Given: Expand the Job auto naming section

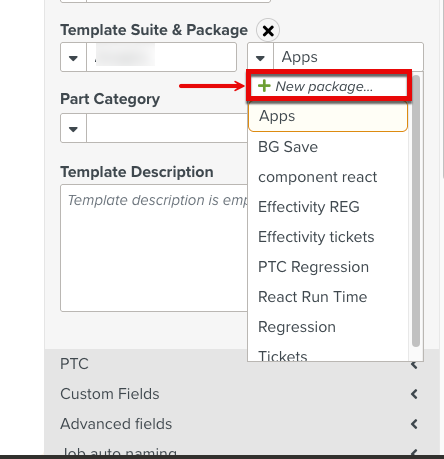Looking at the screenshot, I should (242, 447).
